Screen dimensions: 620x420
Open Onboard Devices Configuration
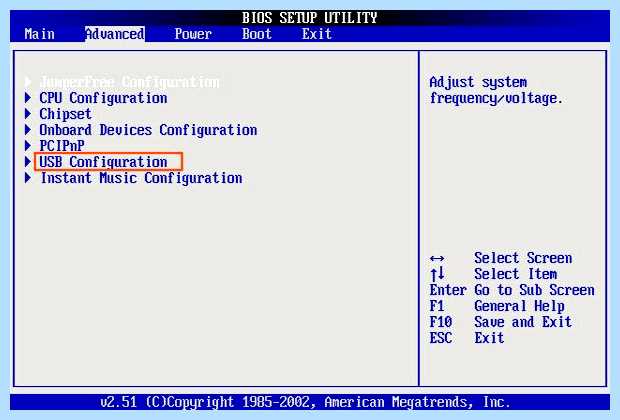click(x=148, y=130)
